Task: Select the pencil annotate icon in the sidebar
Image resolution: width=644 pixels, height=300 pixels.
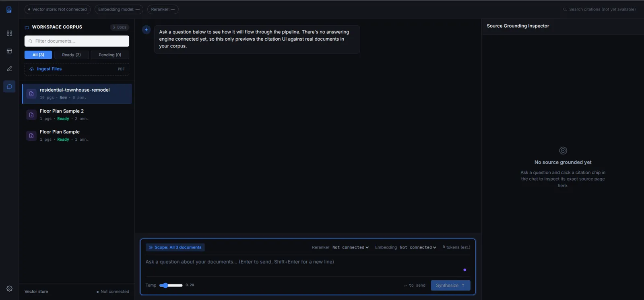Action: point(9,69)
